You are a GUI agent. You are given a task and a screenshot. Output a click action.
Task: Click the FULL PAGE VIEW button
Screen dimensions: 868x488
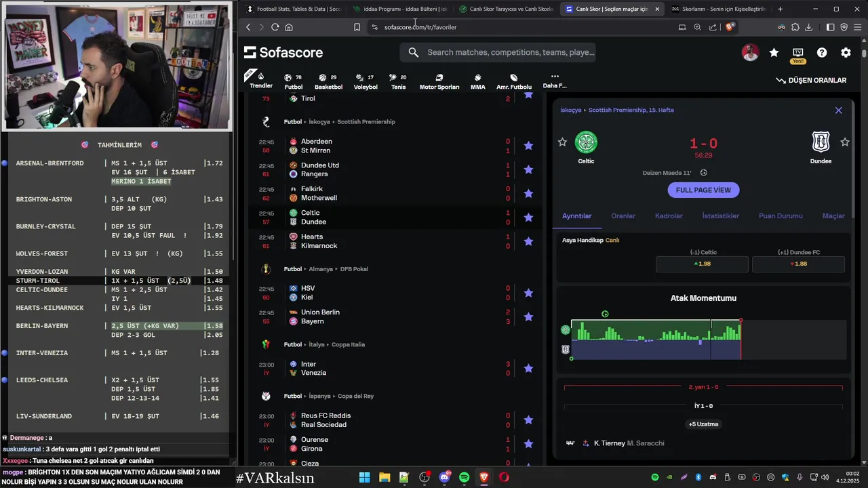tap(703, 190)
